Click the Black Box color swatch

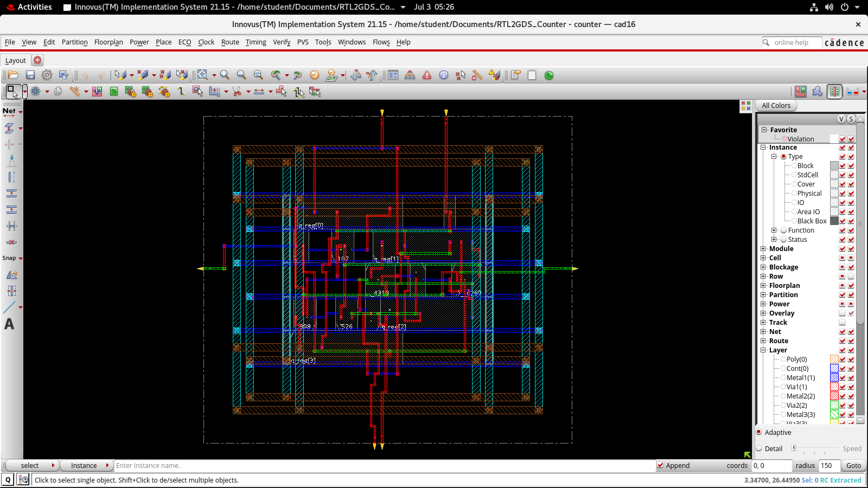834,221
